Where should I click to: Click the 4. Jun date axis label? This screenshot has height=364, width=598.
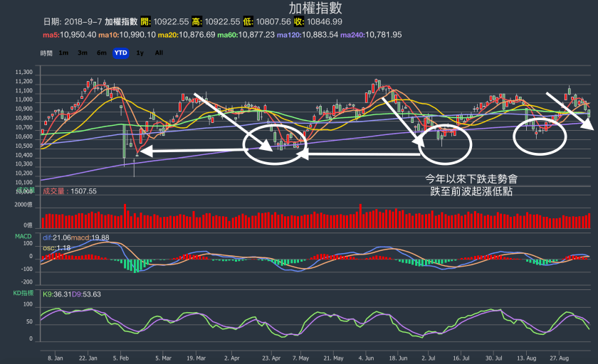tap(367, 359)
